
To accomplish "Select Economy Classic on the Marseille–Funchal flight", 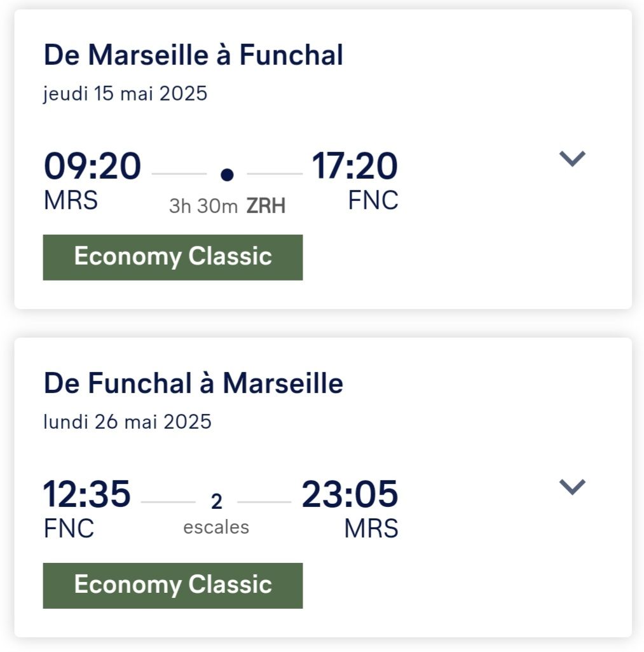I will pos(173,257).
